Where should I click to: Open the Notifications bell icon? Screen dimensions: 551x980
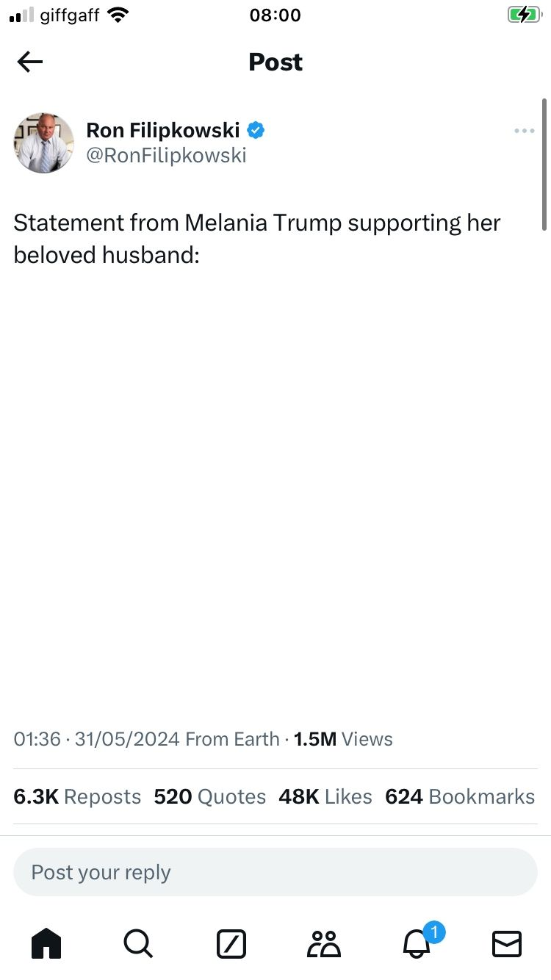pyautogui.click(x=417, y=943)
